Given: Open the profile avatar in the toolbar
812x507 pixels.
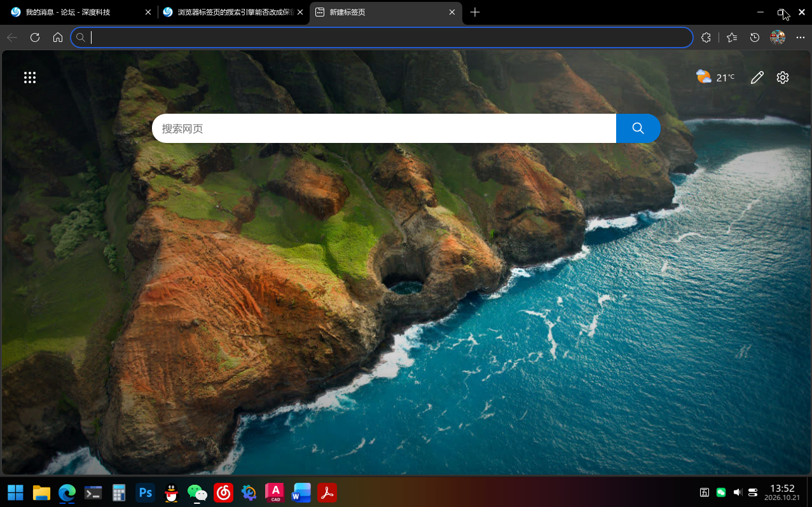Looking at the screenshot, I should (778, 37).
